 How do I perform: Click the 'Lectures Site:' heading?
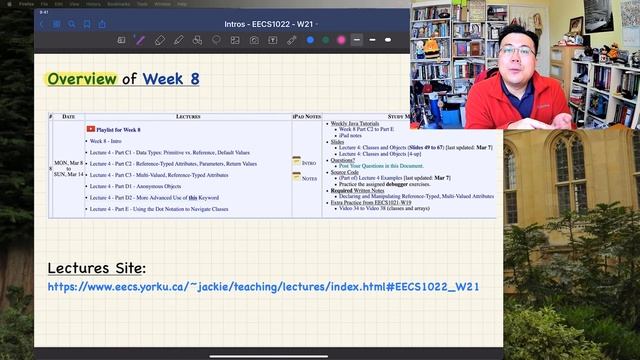pyautogui.click(x=97, y=268)
